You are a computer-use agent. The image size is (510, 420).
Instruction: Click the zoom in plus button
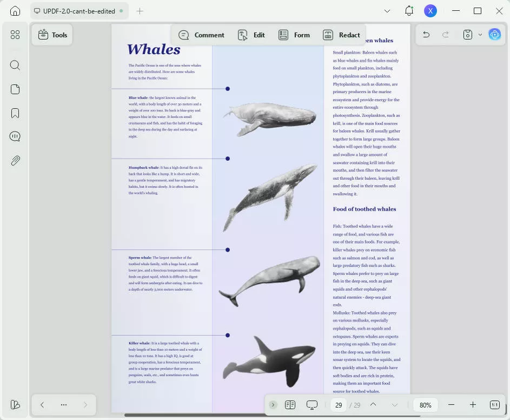coord(473,405)
